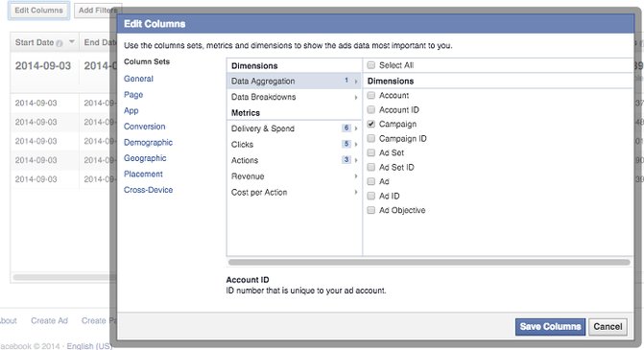Viewport: 644px width, 350px height.
Task: Cancel the Edit Columns dialog
Action: pyautogui.click(x=608, y=327)
